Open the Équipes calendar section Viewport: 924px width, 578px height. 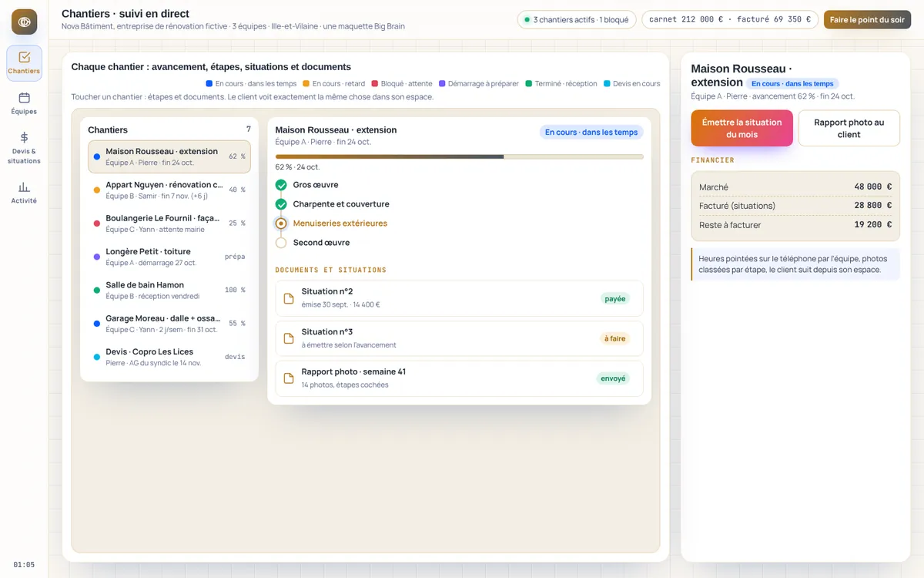(x=24, y=103)
